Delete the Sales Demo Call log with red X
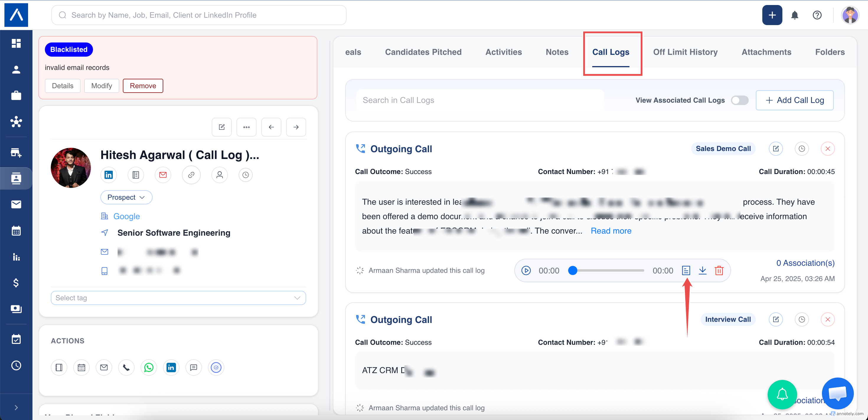The height and width of the screenshot is (420, 868). click(x=828, y=149)
